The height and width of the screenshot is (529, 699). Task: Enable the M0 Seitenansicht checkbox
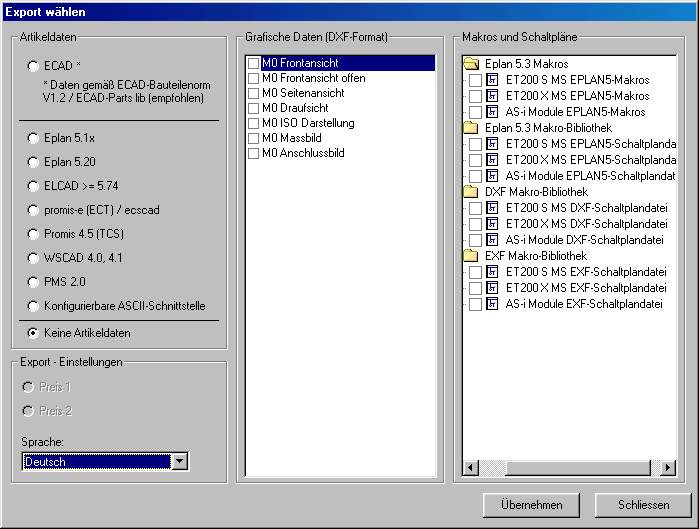253,93
